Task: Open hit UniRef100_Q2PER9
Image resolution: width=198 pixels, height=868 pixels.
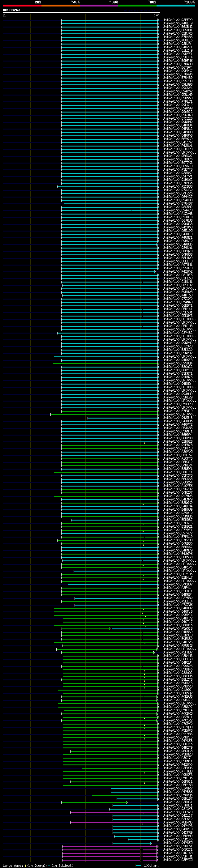Action: (x=178, y=20)
